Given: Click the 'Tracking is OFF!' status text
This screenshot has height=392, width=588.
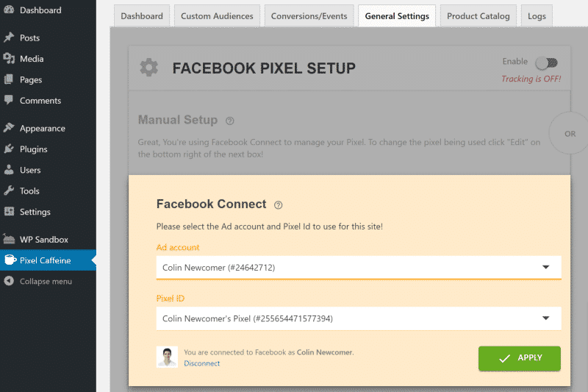Looking at the screenshot, I should 531,79.
